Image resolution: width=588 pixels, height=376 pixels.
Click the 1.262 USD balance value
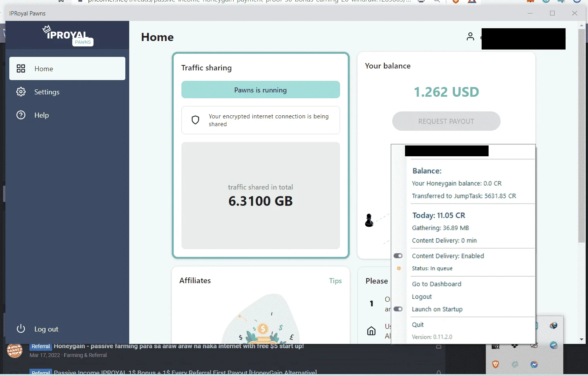pos(446,92)
